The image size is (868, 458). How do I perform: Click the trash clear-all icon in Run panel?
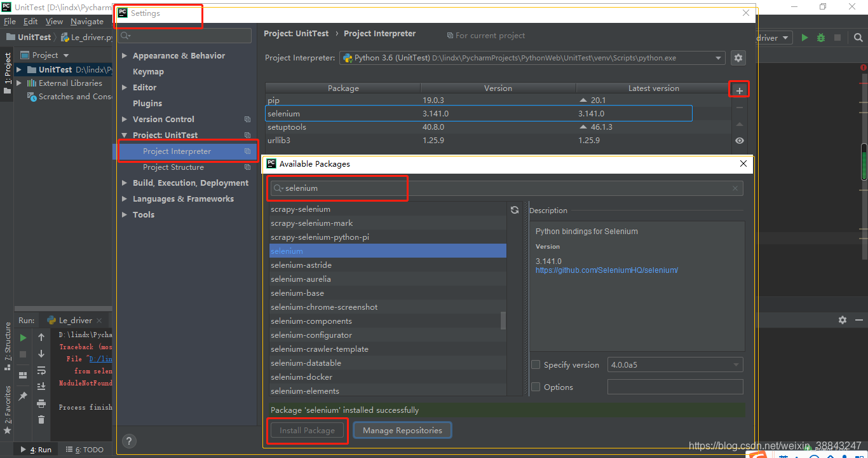[41, 419]
